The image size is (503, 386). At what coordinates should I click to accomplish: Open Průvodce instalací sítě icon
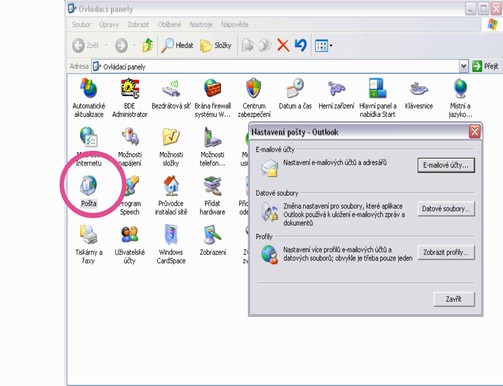tap(171, 195)
